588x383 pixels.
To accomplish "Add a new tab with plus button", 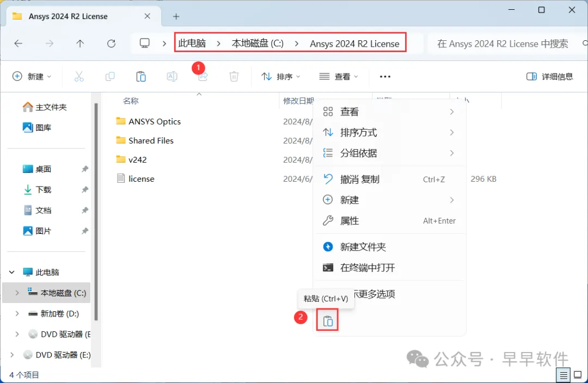I will click(x=176, y=16).
